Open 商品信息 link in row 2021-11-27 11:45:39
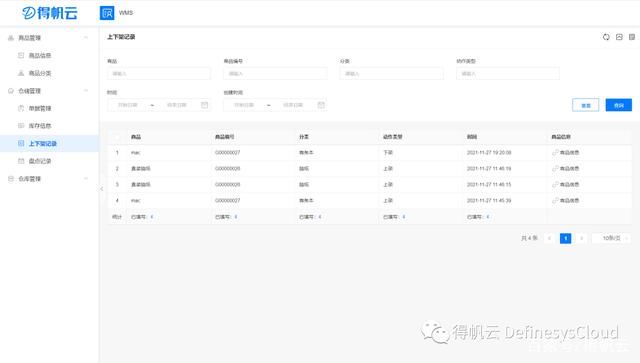 pyautogui.click(x=566, y=200)
